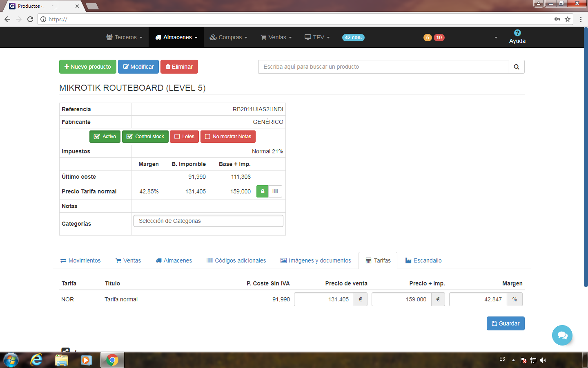Launch Internet Explorer from the taskbar
This screenshot has height=368, width=588.
[36, 360]
